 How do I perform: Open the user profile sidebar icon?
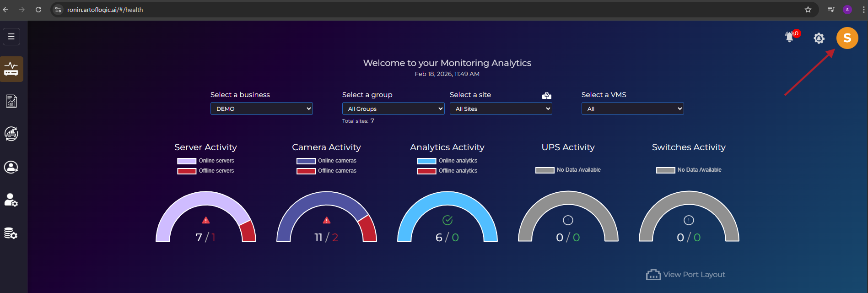click(11, 167)
